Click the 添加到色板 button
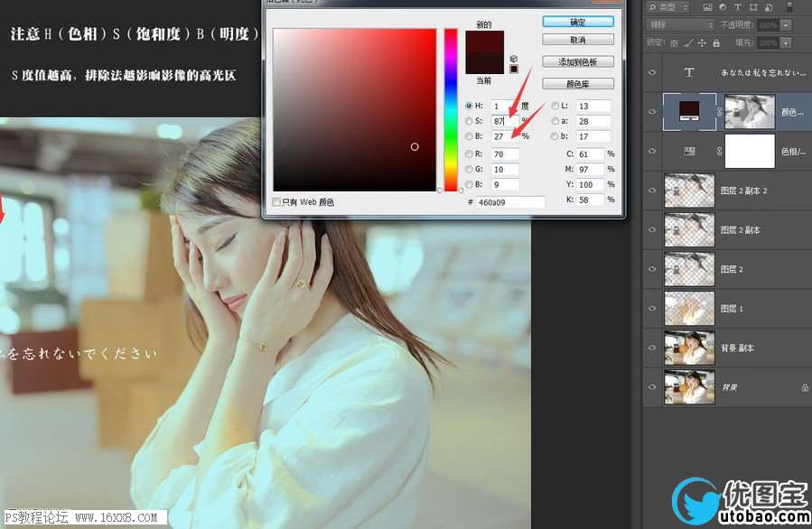This screenshot has height=529, width=812. (578, 61)
